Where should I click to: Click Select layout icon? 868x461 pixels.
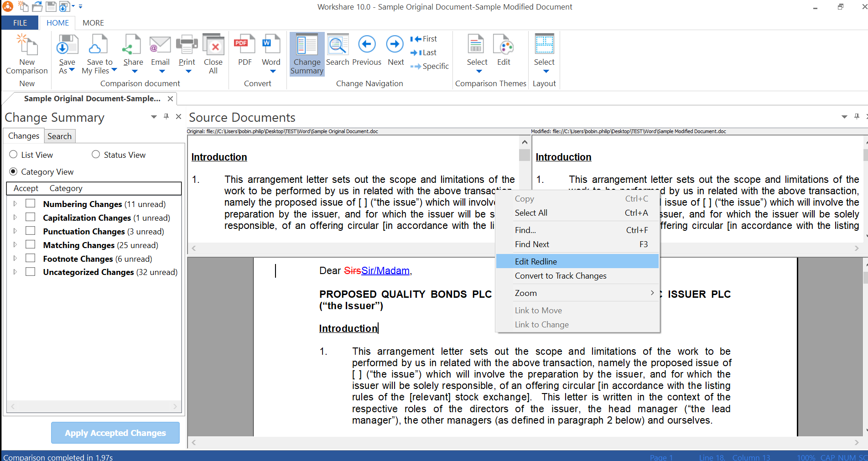(544, 45)
